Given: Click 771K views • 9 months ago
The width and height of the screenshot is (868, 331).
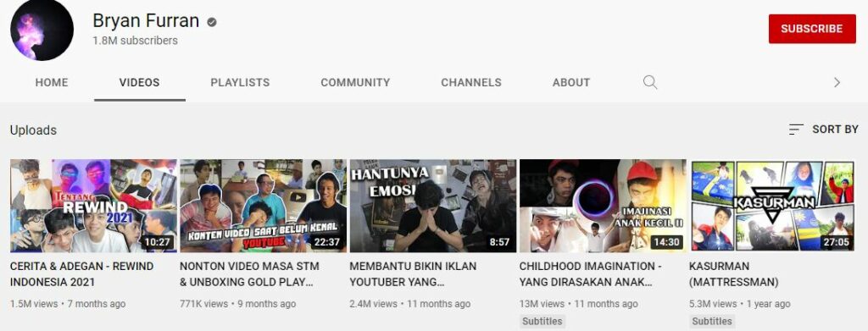Looking at the screenshot, I should pos(237,304).
